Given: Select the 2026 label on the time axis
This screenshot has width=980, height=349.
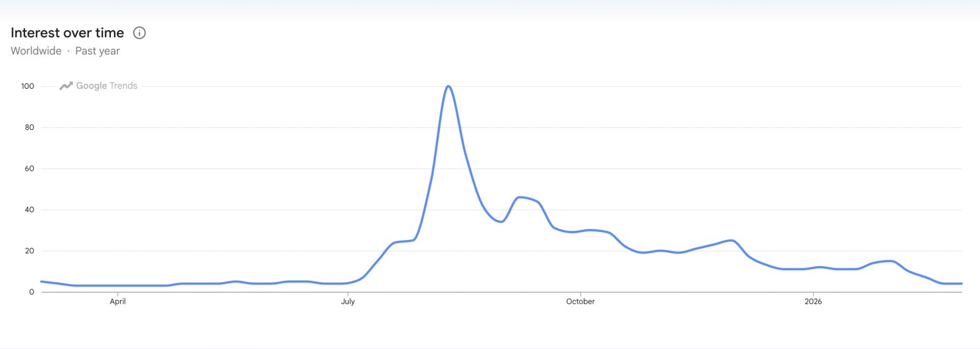Looking at the screenshot, I should pos(813,301).
